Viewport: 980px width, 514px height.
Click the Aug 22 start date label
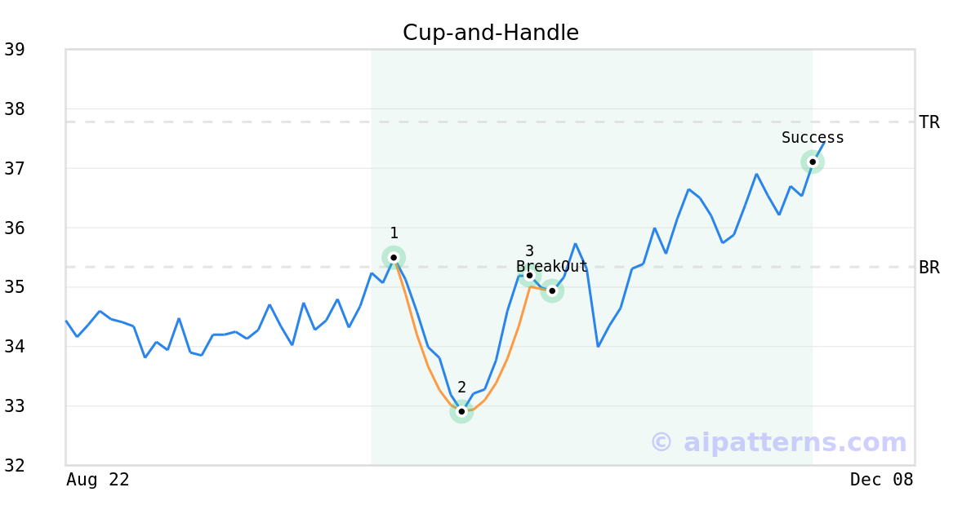[x=98, y=480]
